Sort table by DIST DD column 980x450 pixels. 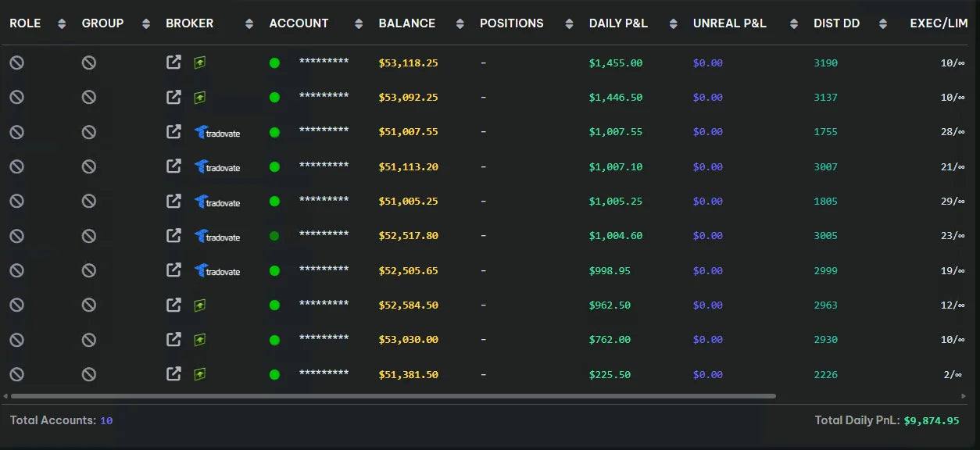coord(882,24)
